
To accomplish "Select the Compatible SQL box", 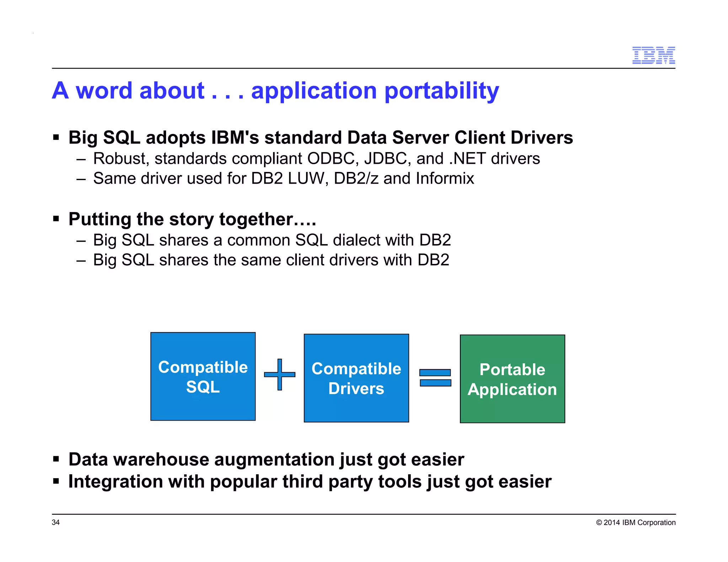I will pos(203,377).
